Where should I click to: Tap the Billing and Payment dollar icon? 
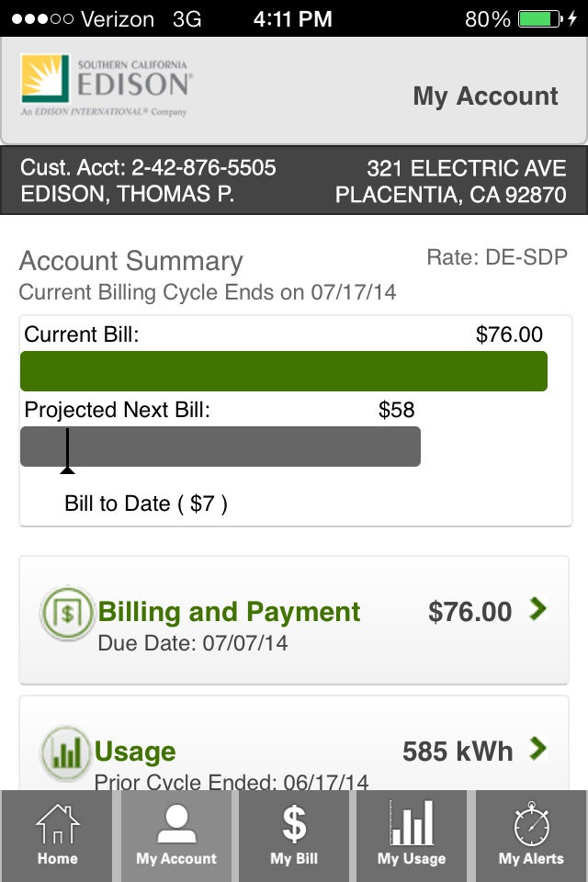click(x=66, y=613)
